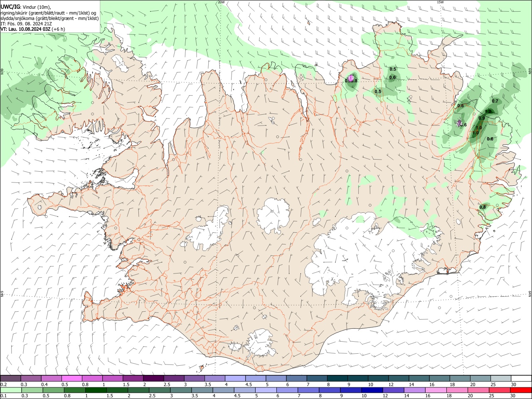532x399 pixels.
Task: Pick the upper legend row swatch for 3
Action: click(194, 378)
